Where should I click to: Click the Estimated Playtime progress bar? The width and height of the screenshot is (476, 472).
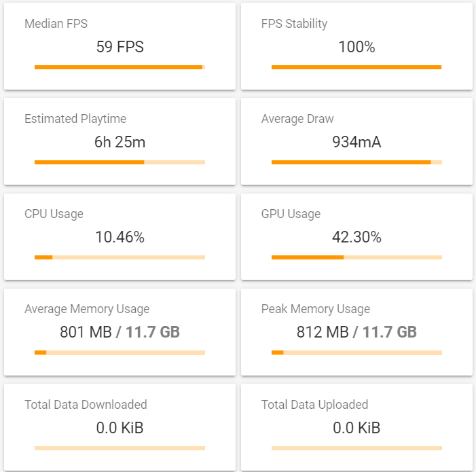tap(120, 162)
